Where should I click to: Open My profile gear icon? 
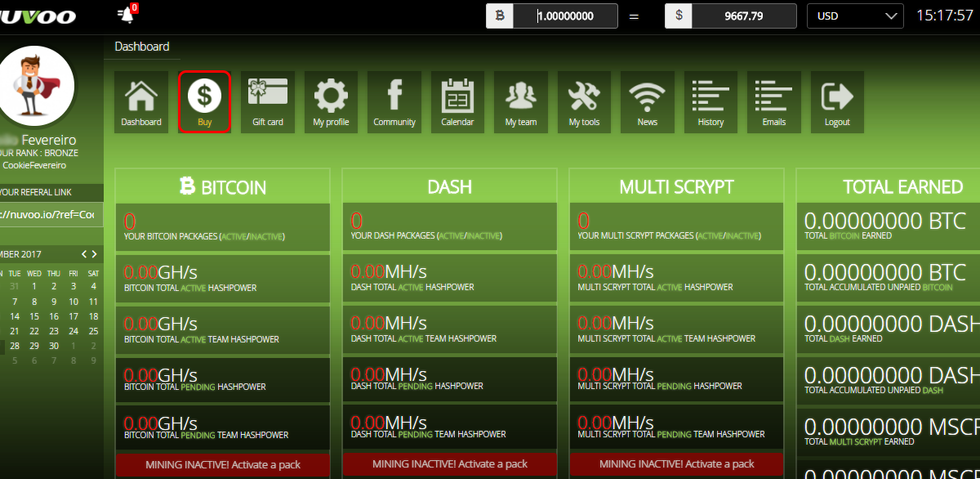point(331,102)
